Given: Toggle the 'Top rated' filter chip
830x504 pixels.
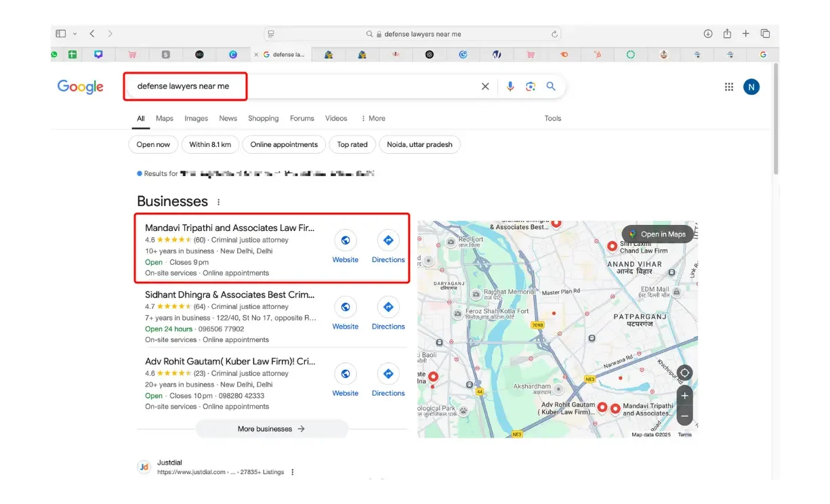Looking at the screenshot, I should [x=352, y=144].
